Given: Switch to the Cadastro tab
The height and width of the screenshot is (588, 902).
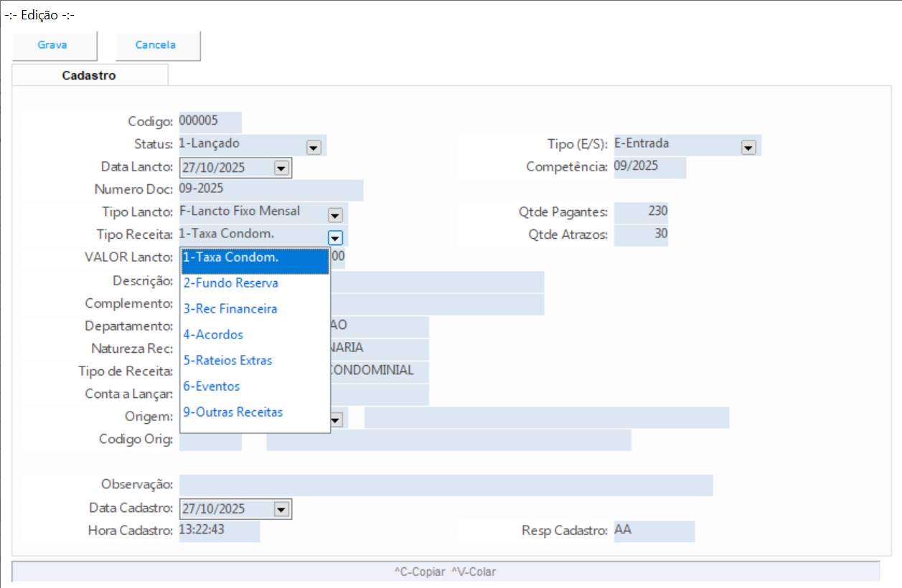Looking at the screenshot, I should click(x=89, y=75).
